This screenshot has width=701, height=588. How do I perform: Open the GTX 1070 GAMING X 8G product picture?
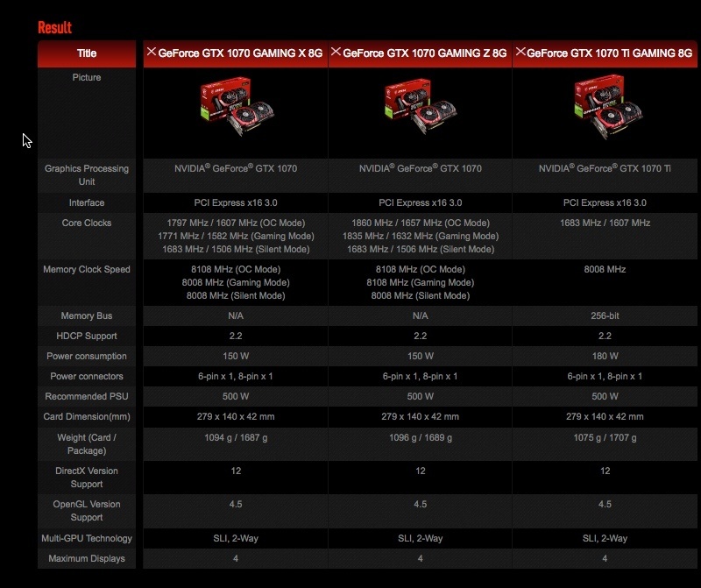tap(237, 106)
